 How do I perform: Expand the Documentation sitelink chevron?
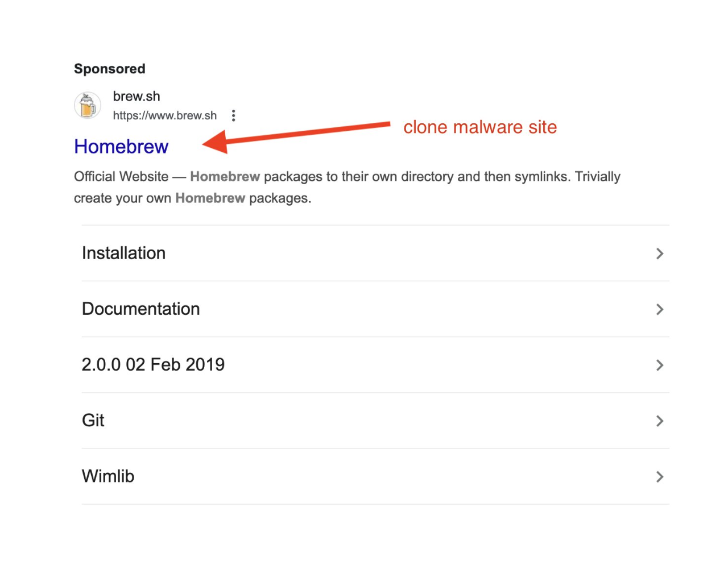click(660, 309)
